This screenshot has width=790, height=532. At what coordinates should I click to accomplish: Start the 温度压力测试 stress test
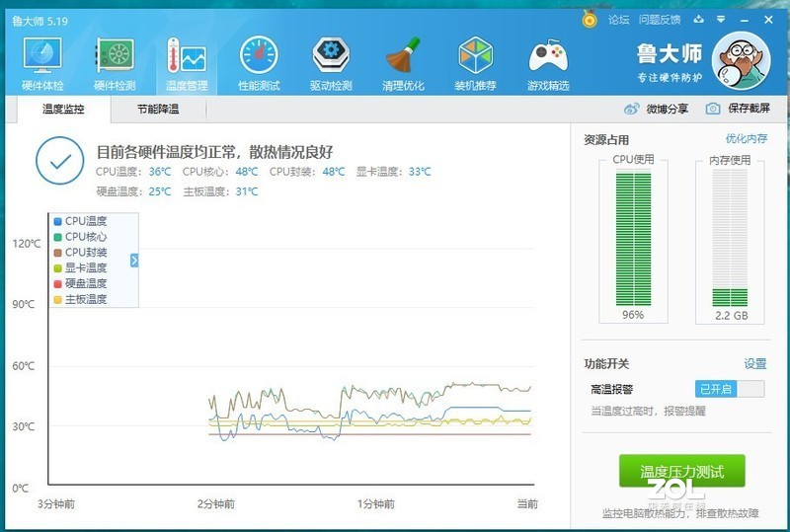[681, 471]
